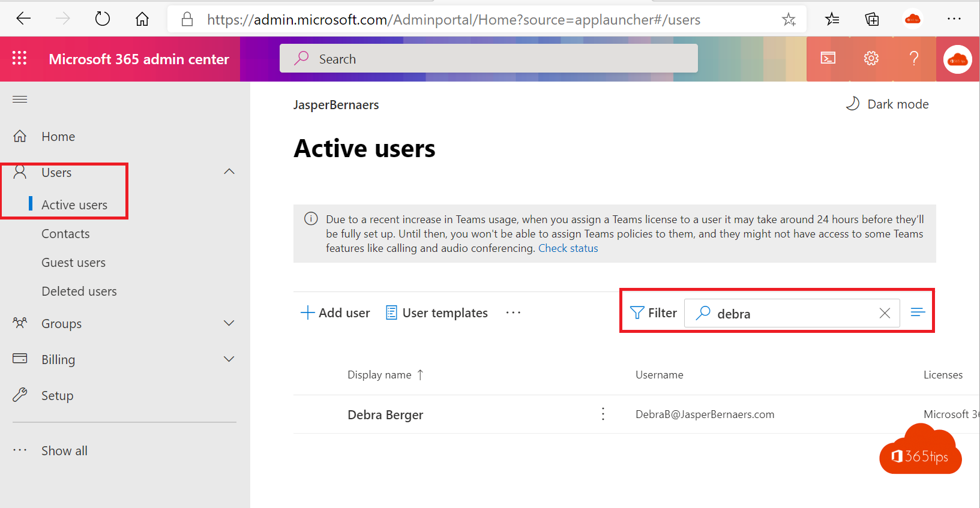
Task: Expand the Billing section chevron
Action: [229, 359]
